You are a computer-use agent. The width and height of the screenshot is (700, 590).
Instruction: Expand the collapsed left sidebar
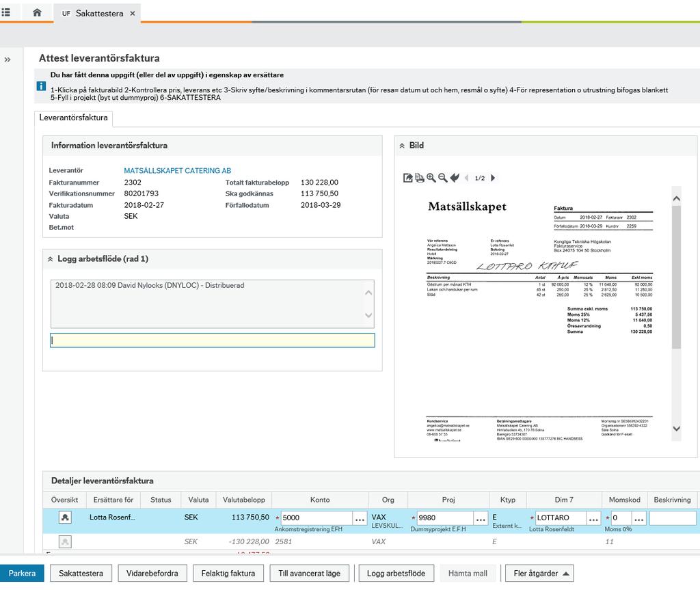click(8, 59)
